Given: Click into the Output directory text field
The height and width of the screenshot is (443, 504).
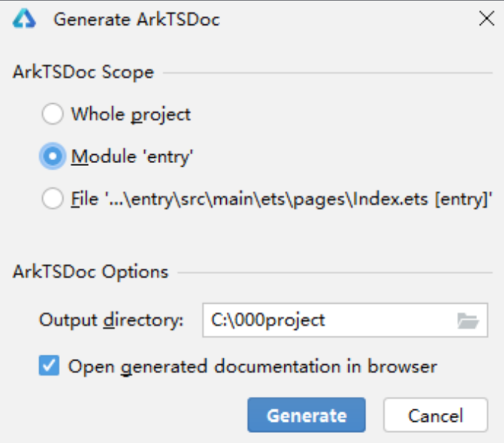Looking at the screenshot, I should 328,320.
